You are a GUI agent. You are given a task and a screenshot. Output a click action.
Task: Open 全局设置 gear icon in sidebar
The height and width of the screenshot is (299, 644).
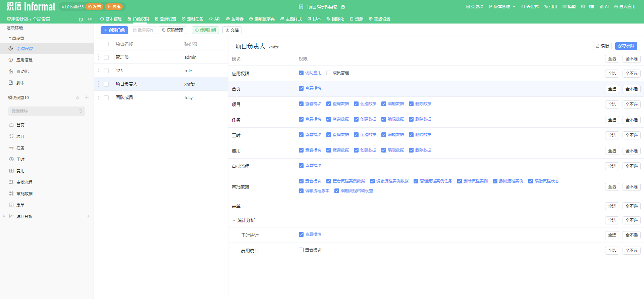(11, 48)
